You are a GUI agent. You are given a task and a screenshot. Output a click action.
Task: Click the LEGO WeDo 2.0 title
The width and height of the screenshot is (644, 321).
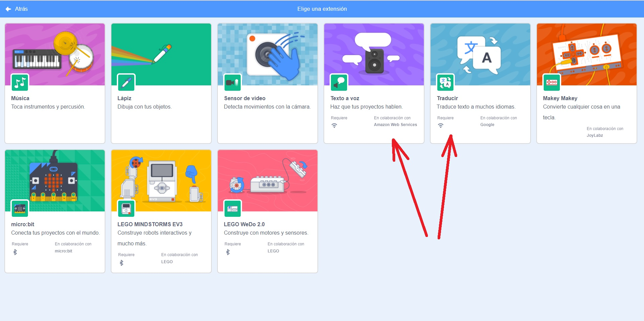tap(244, 224)
